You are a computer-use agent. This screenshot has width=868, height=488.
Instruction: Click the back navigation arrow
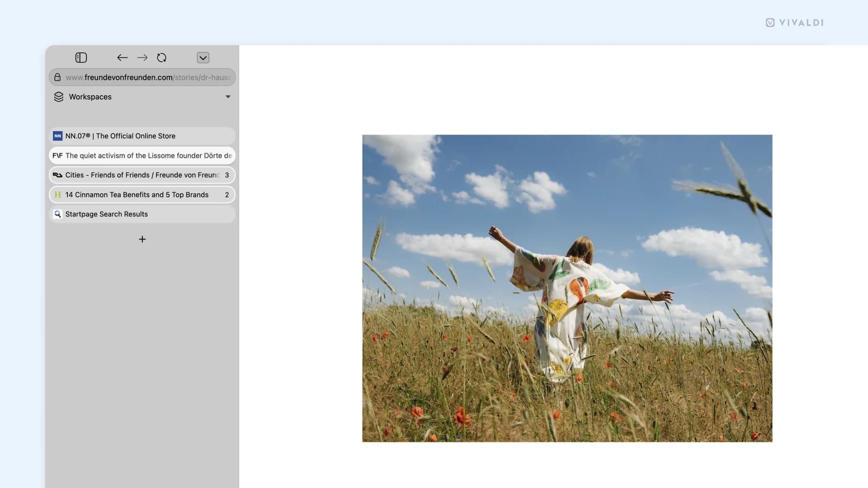[122, 57]
